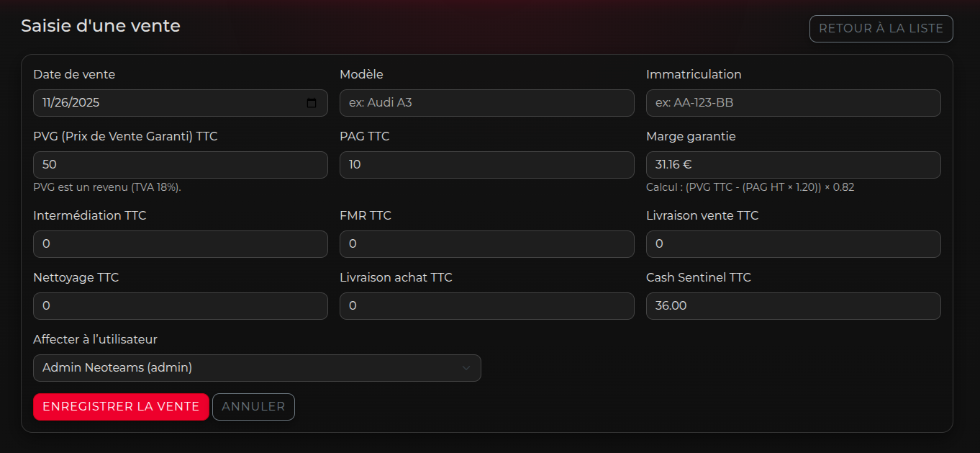Click the Marge garantie calculation hint text

[750, 187]
